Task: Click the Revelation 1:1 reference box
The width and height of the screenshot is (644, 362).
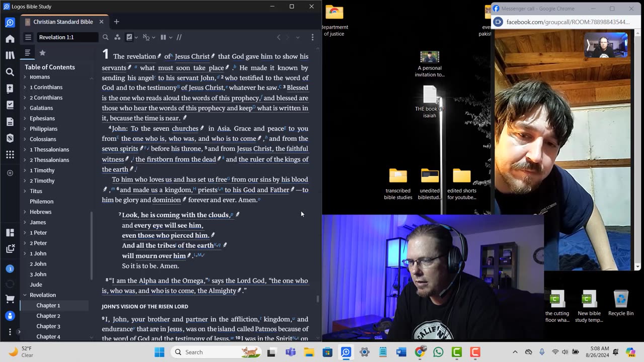Action: click(67, 37)
